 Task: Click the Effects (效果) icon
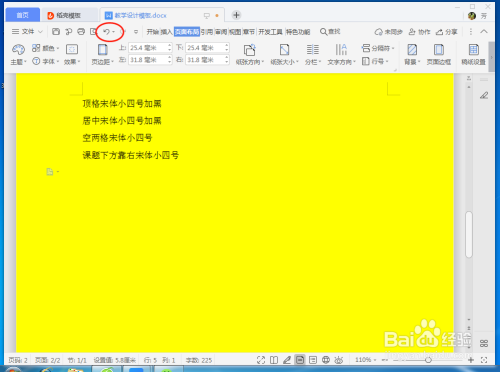pyautogui.click(x=72, y=49)
